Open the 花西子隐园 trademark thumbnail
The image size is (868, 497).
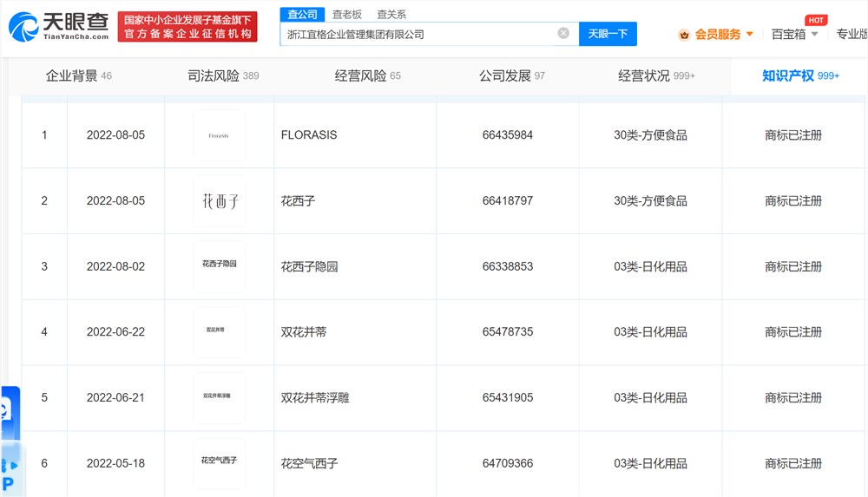(219, 266)
